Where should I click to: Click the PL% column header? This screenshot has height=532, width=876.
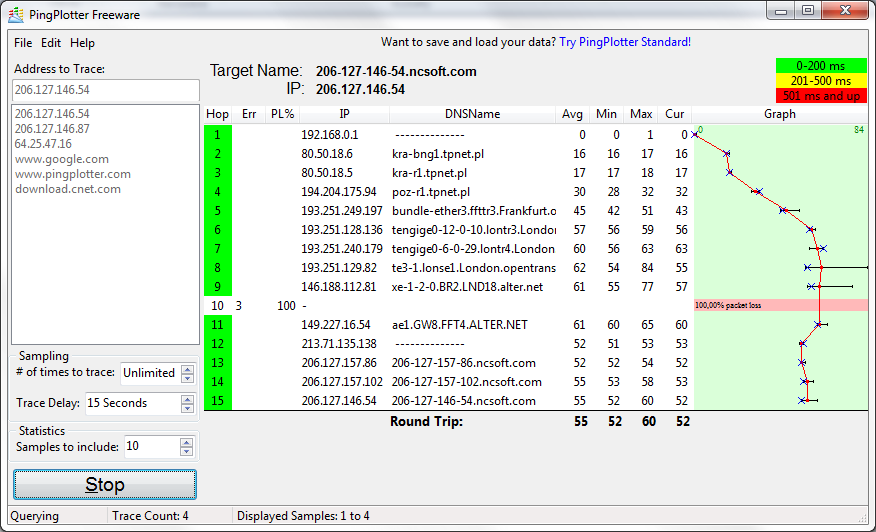point(282,114)
